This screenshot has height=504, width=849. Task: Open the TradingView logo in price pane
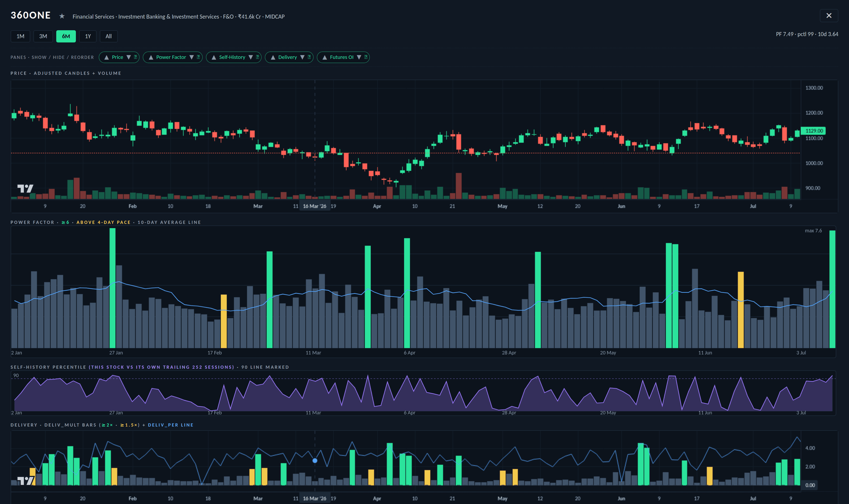click(x=25, y=189)
